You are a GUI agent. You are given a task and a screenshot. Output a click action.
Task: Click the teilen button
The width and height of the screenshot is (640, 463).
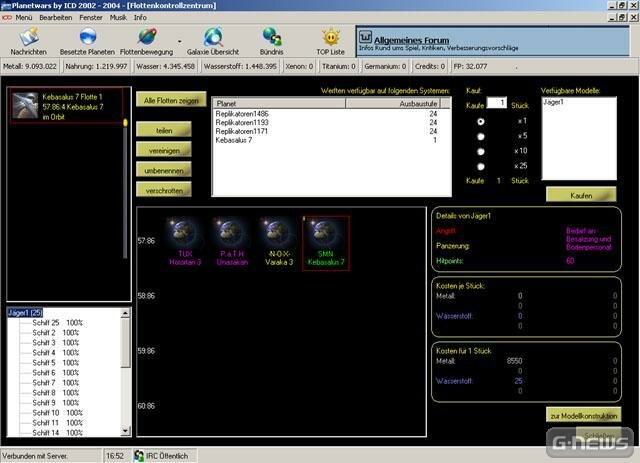(164, 131)
